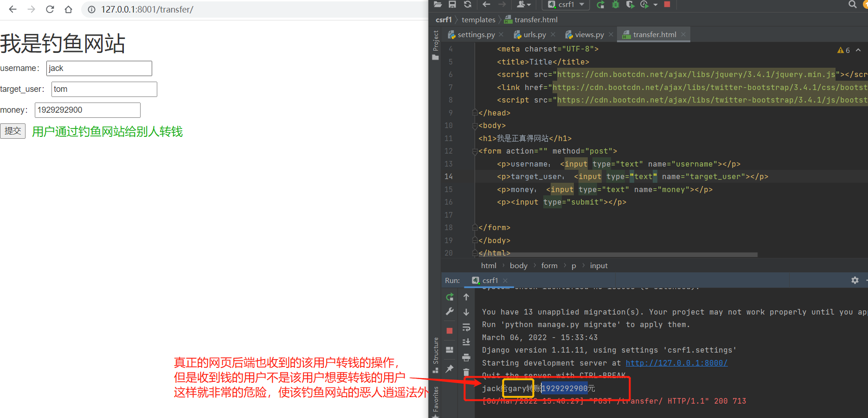868x418 pixels.
Task: Close the csrf1 Run tab
Action: pos(505,281)
